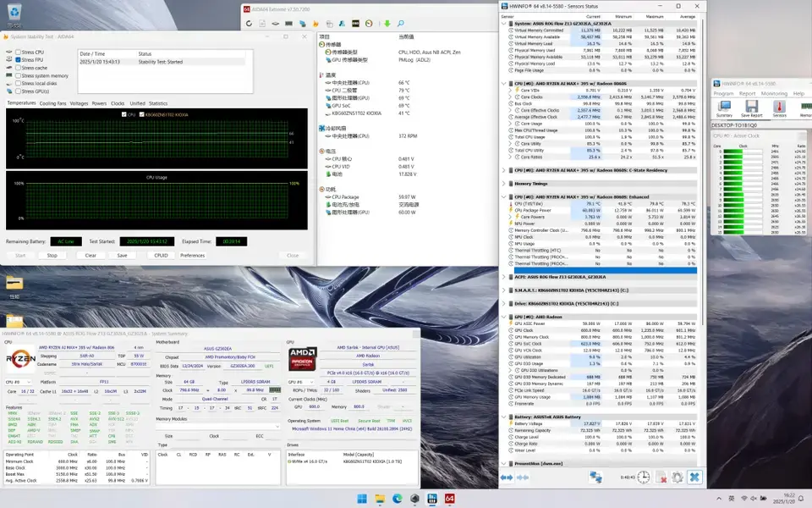This screenshot has width=812, height=508.
Task: Expand the Core Clocks sensor row
Action: click(x=510, y=97)
